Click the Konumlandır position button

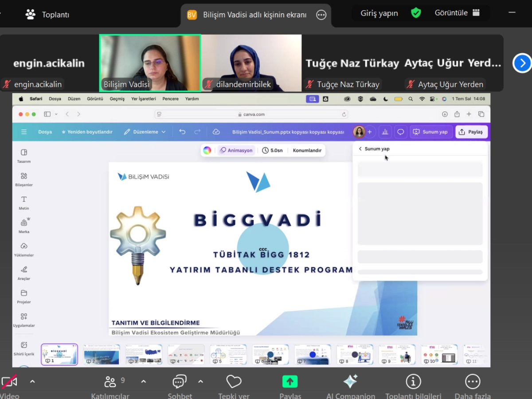(x=307, y=150)
